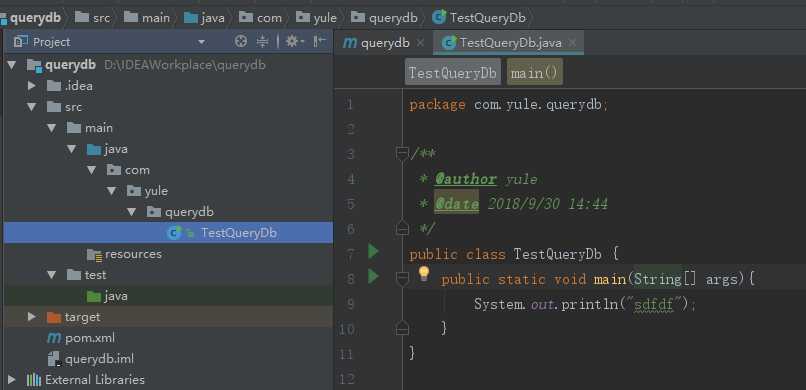Collapse the yule package arrow
This screenshot has width=806, height=390.
pyautogui.click(x=112, y=191)
